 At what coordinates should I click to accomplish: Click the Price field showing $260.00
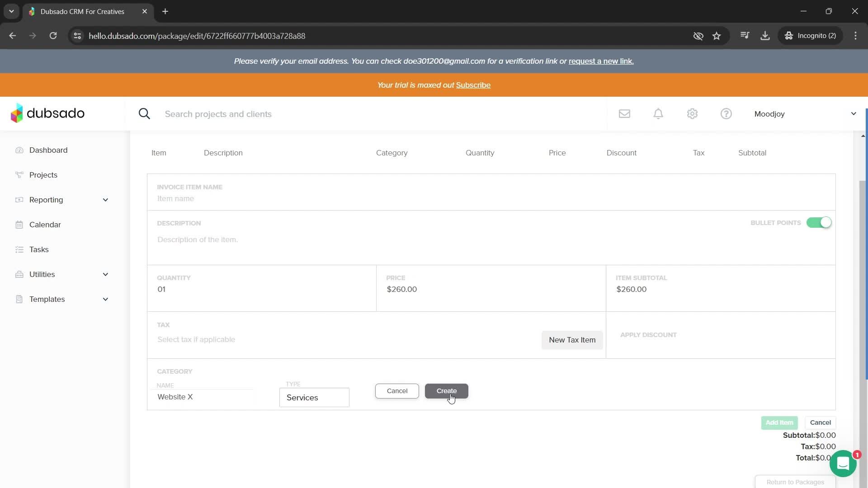491,289
